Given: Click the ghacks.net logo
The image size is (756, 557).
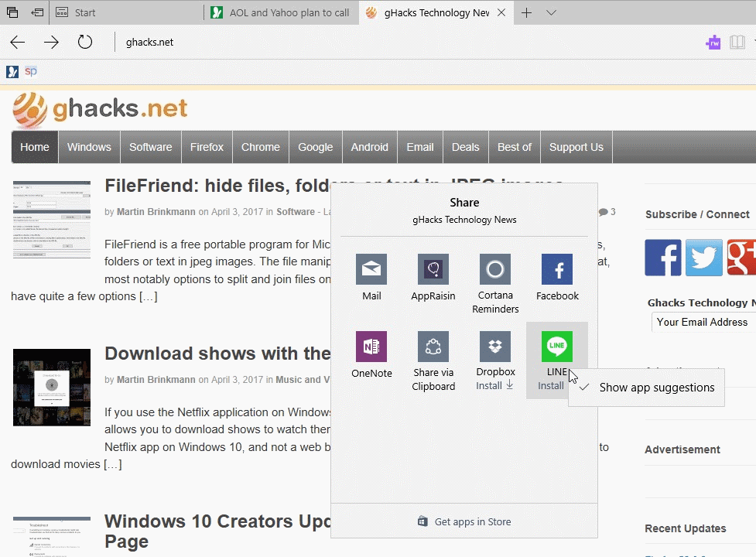Looking at the screenshot, I should (x=100, y=109).
